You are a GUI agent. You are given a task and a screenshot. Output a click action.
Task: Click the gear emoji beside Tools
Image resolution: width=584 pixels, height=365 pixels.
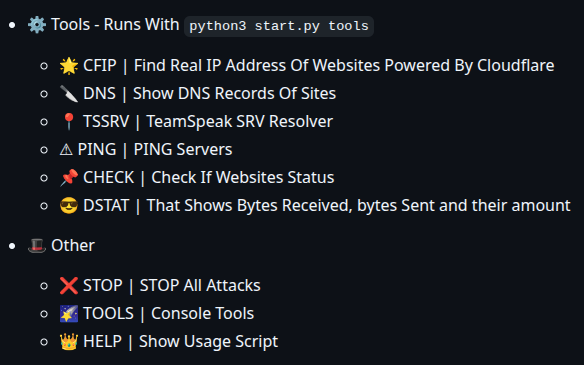point(37,25)
